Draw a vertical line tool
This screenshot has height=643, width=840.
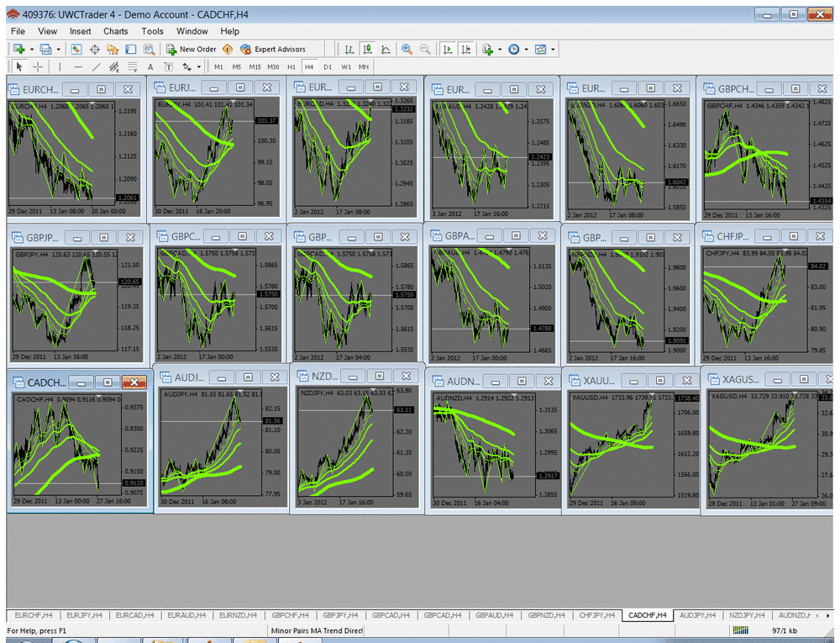[x=60, y=67]
